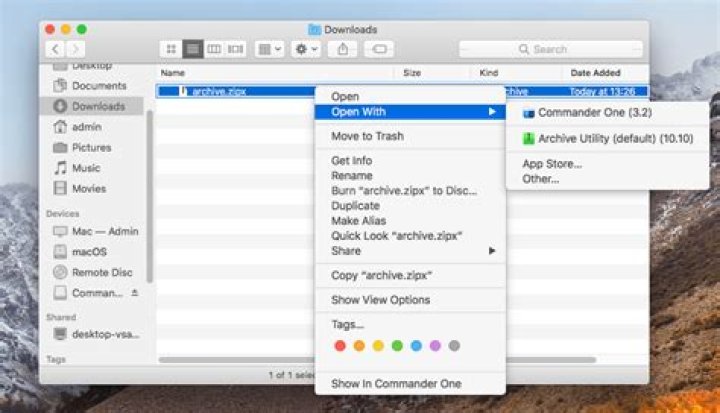Click the admin home house icon
The height and width of the screenshot is (413, 720).
60,127
